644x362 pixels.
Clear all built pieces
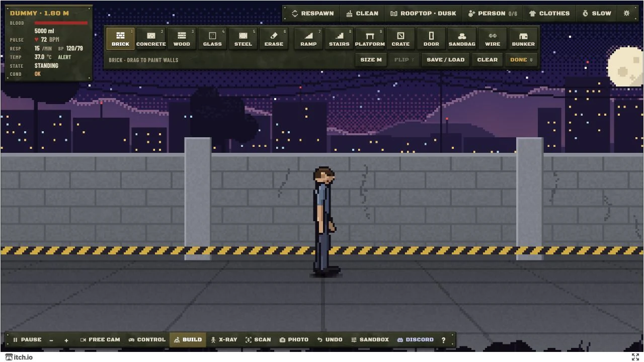tap(487, 60)
